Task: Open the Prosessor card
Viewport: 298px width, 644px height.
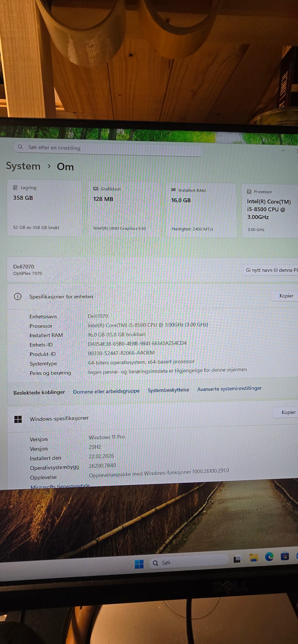Action: [x=270, y=211]
